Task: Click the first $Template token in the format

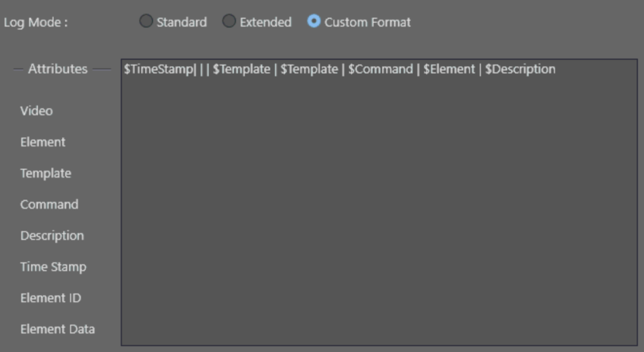Action: pyautogui.click(x=241, y=69)
